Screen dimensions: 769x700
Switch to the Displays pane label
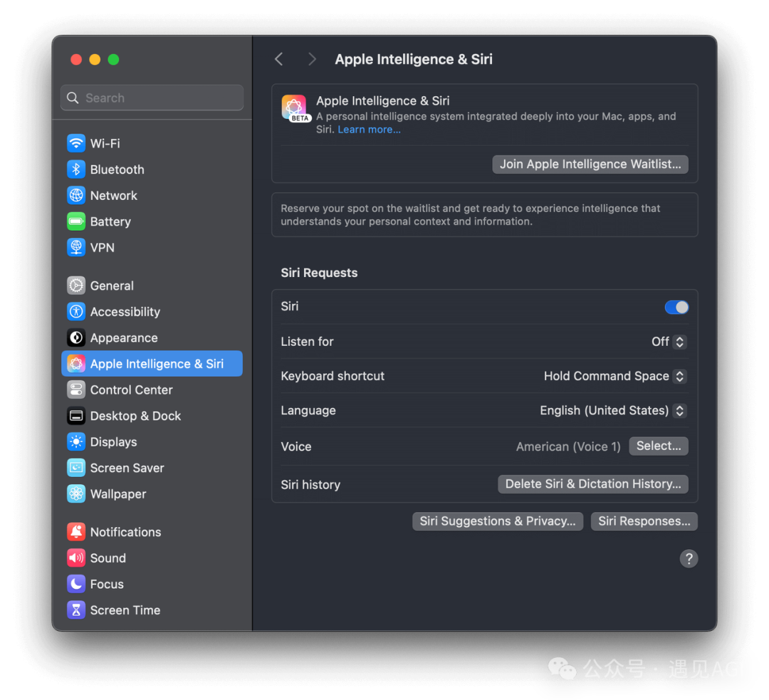(114, 442)
